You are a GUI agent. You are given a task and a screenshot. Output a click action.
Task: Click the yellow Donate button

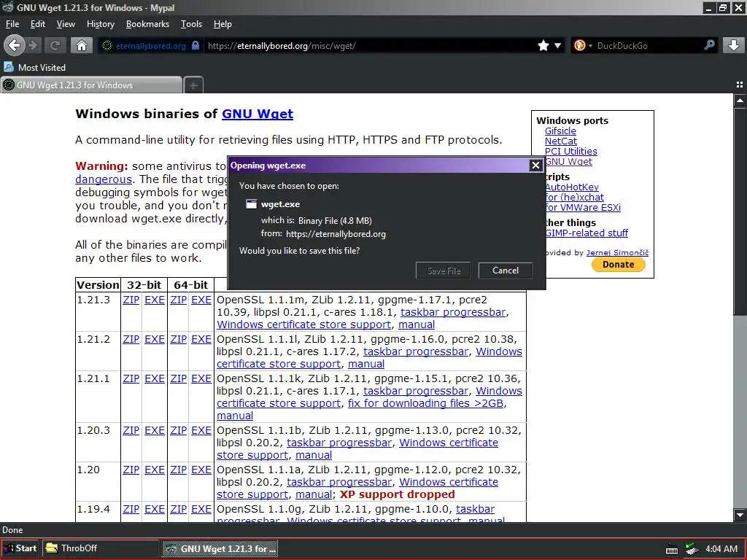pyautogui.click(x=619, y=264)
